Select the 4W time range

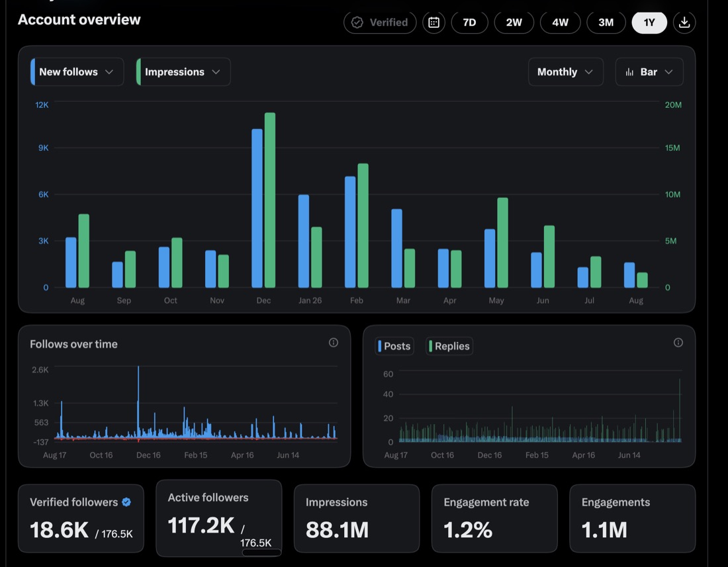point(560,22)
